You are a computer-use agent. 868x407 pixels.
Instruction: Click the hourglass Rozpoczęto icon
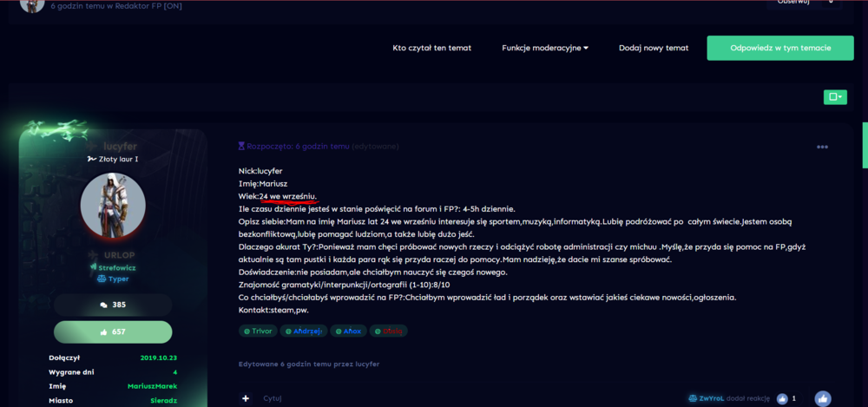[241, 147]
